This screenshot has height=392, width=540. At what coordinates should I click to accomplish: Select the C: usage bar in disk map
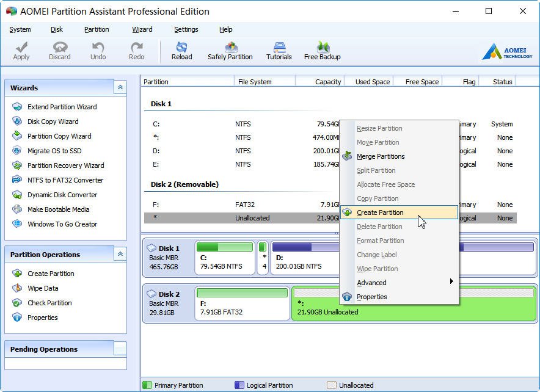click(x=225, y=247)
